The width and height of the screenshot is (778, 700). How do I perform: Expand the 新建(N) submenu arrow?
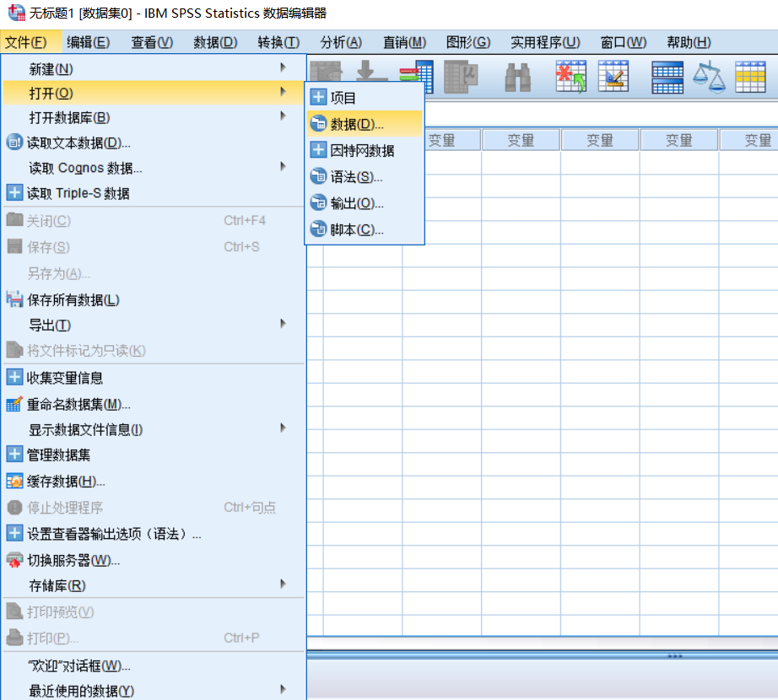click(283, 67)
